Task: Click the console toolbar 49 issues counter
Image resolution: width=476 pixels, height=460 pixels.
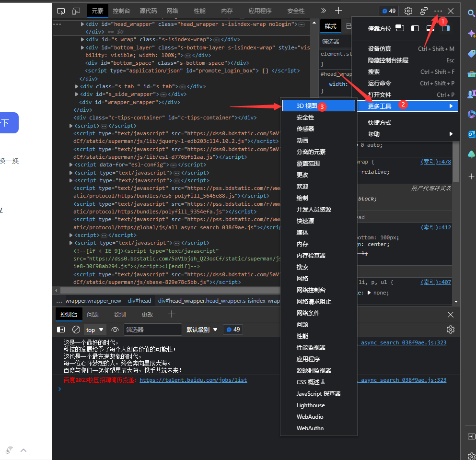Action: click(x=233, y=330)
